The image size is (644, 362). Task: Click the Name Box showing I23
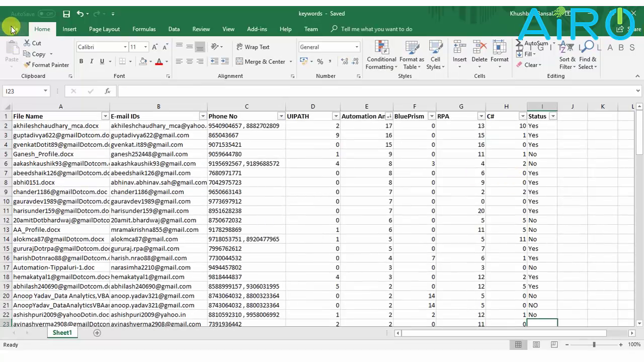(23, 91)
